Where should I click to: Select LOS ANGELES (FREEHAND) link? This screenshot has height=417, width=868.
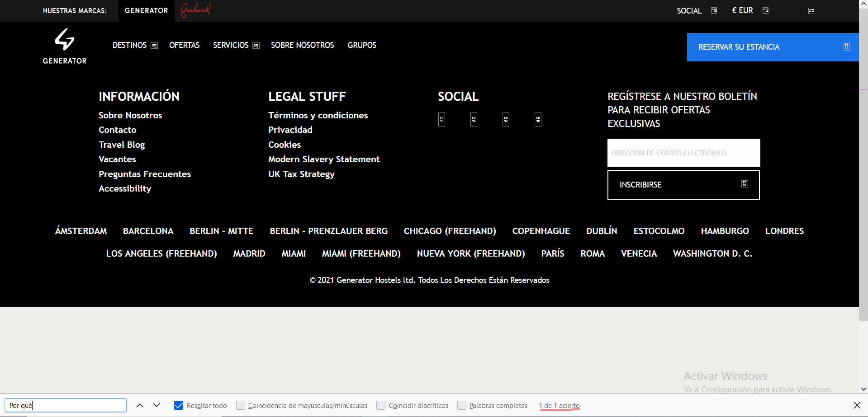click(x=161, y=253)
